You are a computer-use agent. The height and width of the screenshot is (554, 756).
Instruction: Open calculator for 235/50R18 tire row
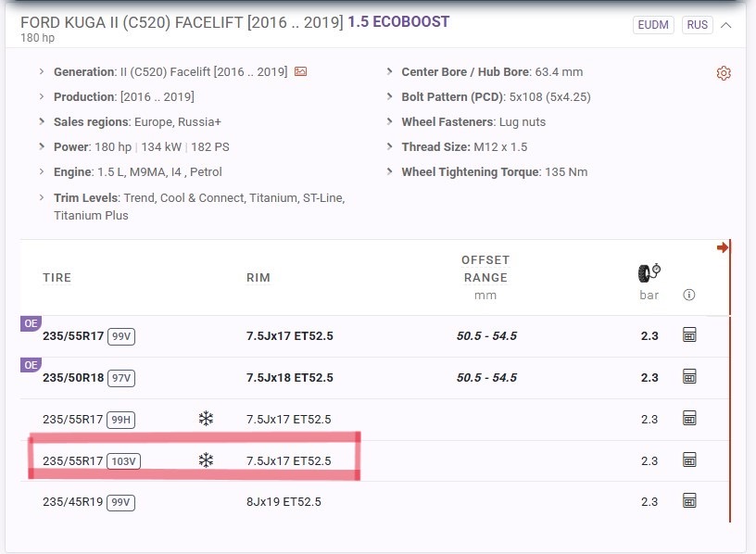pyautogui.click(x=688, y=377)
